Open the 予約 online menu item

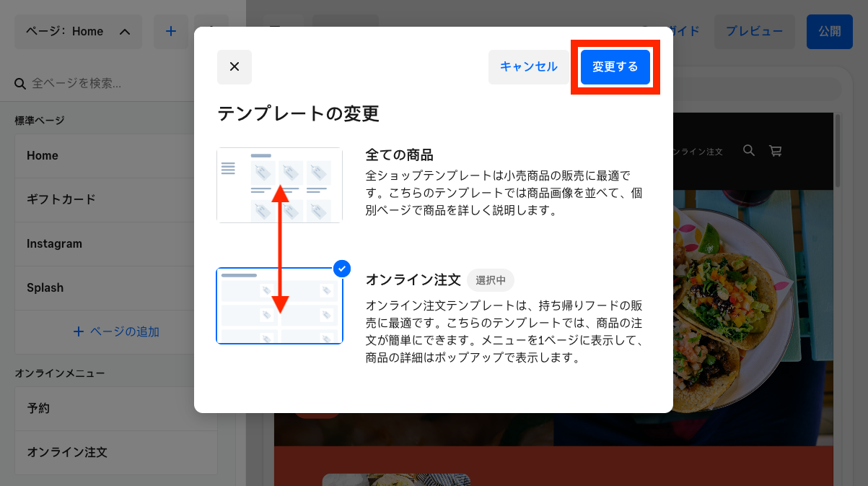116,409
